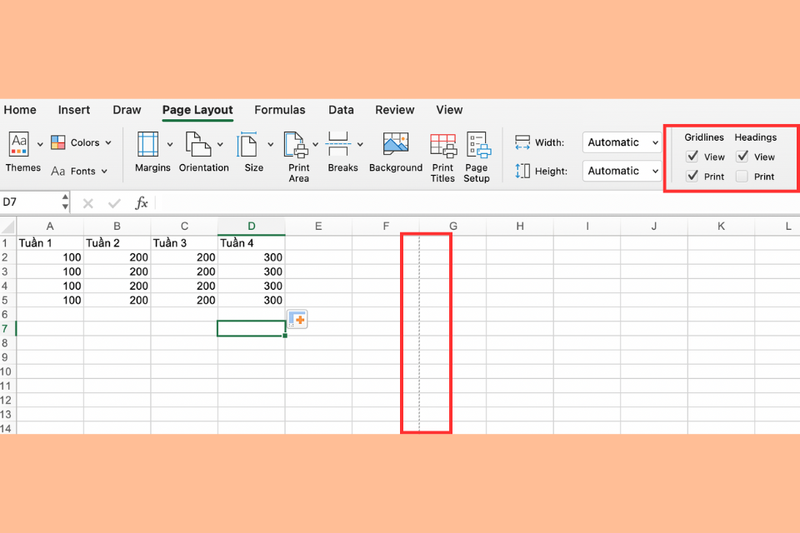Enable Headings Print checkbox

[x=742, y=176]
